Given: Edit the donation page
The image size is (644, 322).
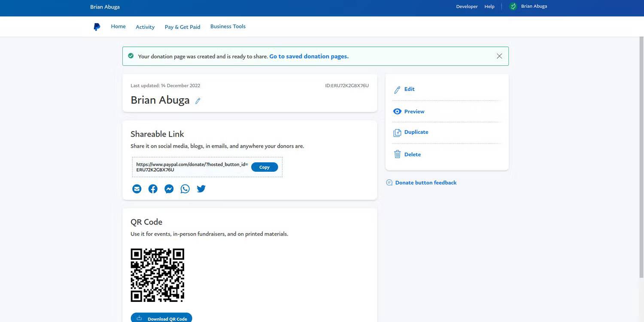Looking at the screenshot, I should pos(404,89).
